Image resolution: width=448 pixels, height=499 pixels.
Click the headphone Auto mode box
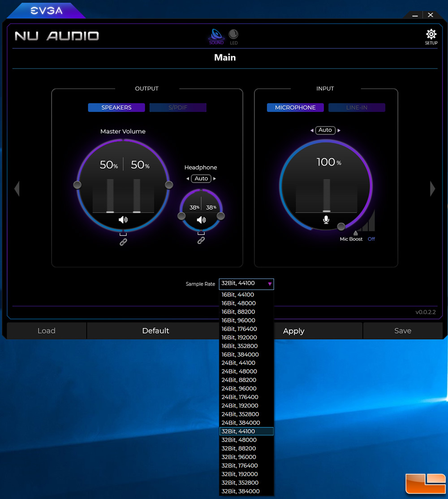pyautogui.click(x=201, y=179)
